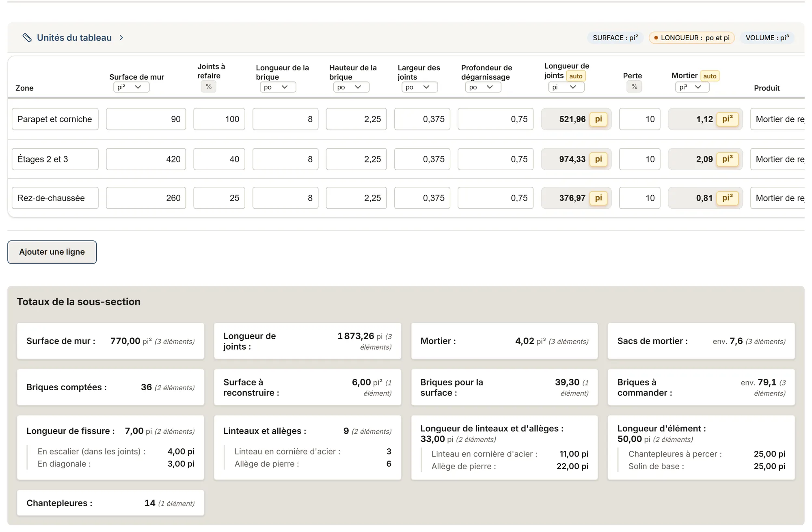Click the Sacs de mortier total card
Screen dimensions: 812x532
701,341
